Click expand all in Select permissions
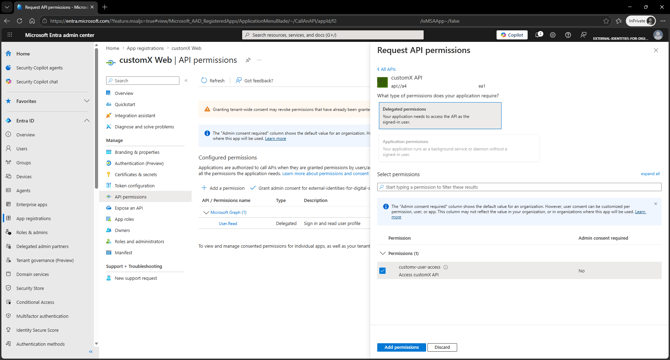Viewport: 670px width, 360px height. point(650,174)
